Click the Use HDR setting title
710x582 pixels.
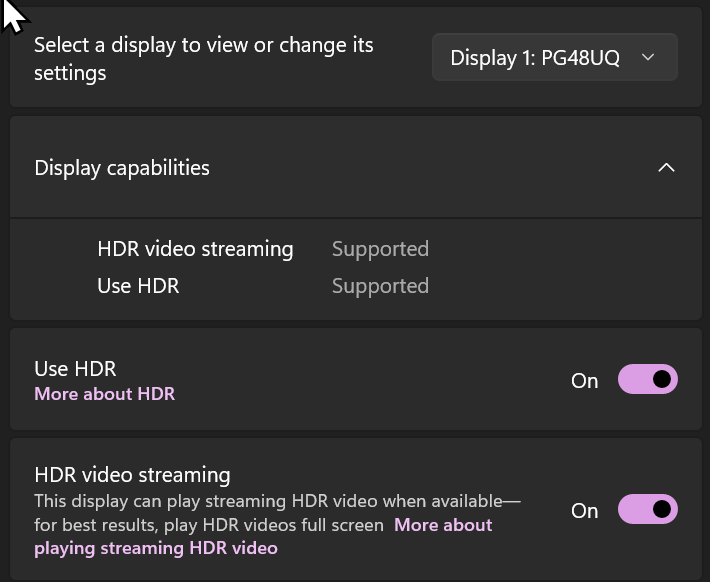tap(75, 369)
